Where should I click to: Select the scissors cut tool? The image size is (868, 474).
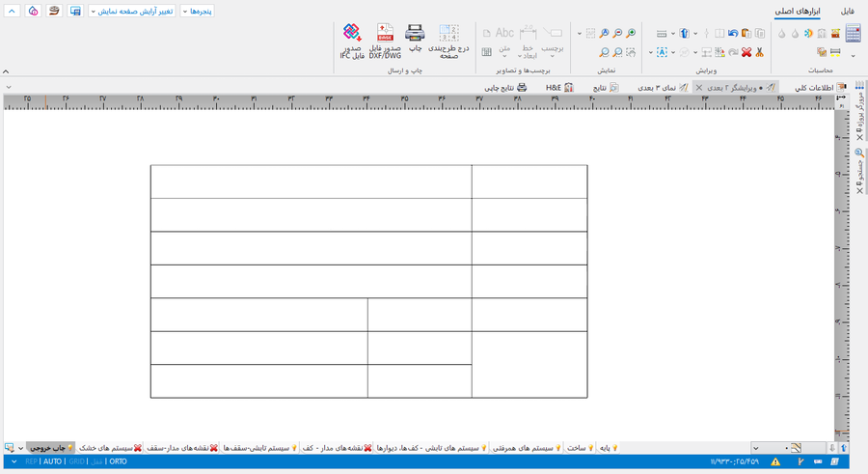[760, 52]
